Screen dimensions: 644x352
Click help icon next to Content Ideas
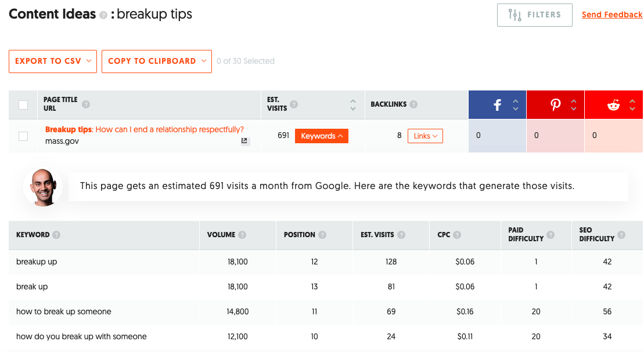tap(103, 15)
